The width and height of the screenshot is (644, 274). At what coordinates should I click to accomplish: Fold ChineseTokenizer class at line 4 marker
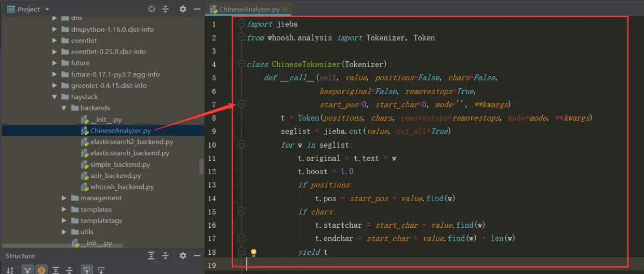pyautogui.click(x=241, y=64)
